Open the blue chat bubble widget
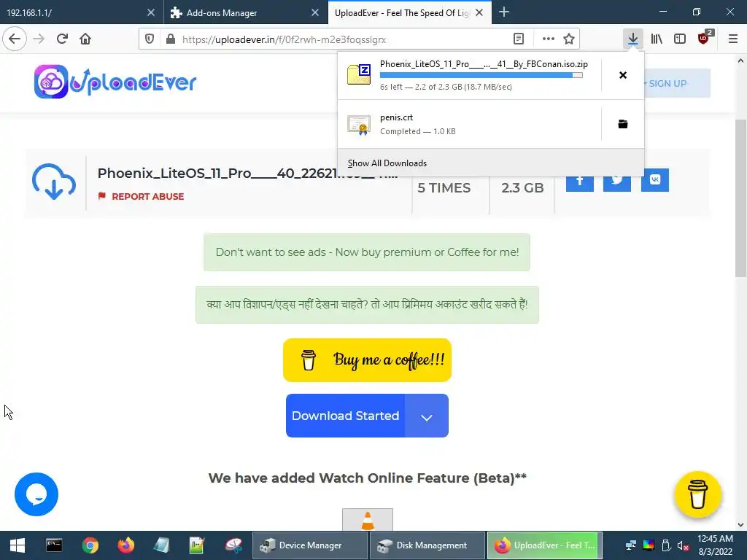The width and height of the screenshot is (747, 560). pyautogui.click(x=36, y=494)
